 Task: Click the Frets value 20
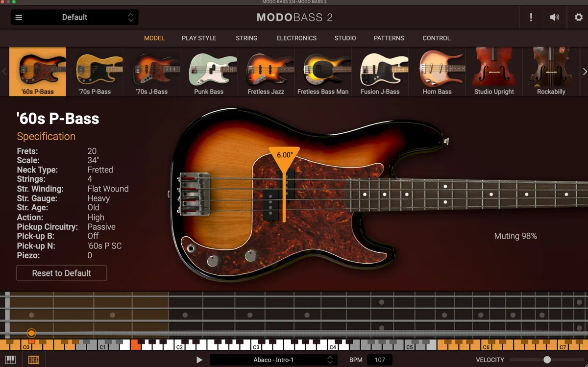(92, 151)
